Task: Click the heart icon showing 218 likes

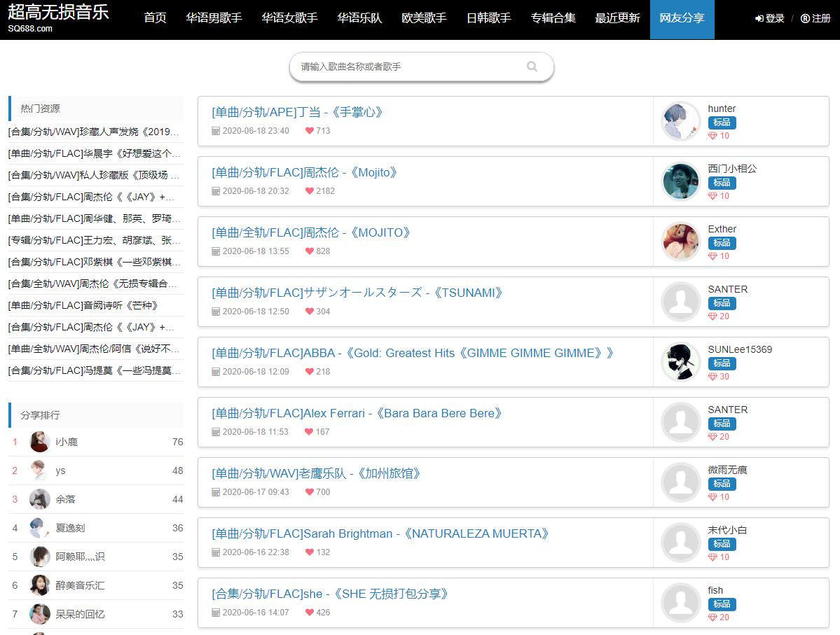Action: tap(309, 372)
